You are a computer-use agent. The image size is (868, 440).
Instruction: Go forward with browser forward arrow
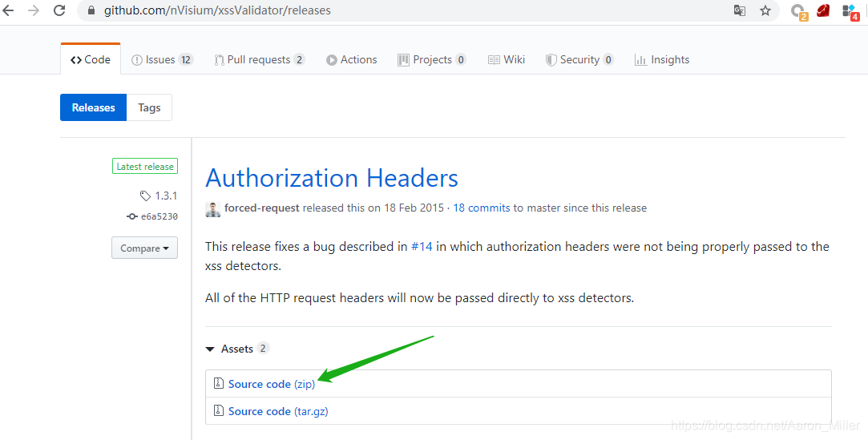[34, 10]
